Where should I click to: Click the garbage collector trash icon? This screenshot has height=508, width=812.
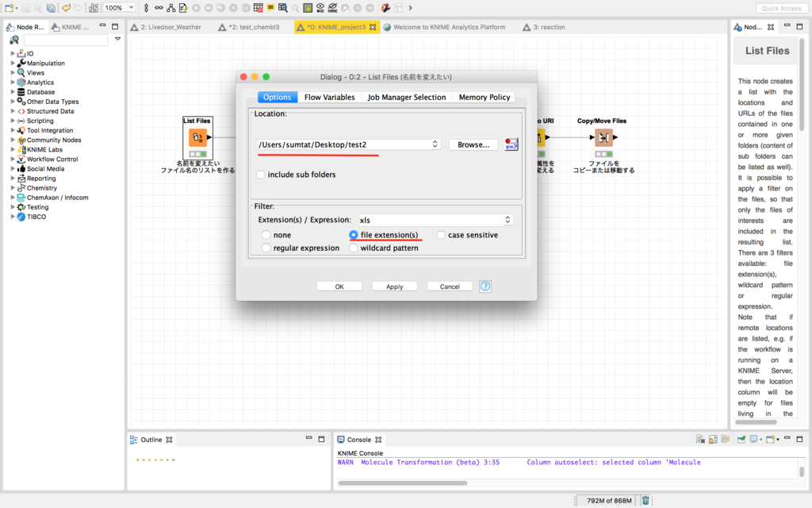[645, 500]
